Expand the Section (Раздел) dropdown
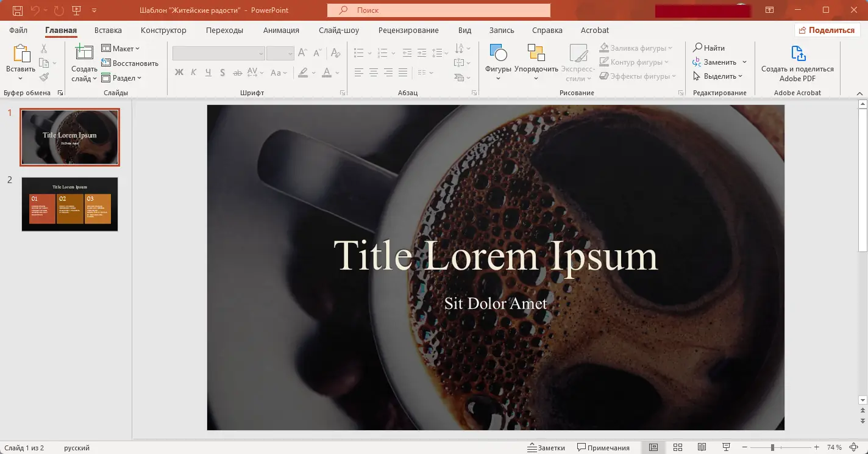 point(123,78)
